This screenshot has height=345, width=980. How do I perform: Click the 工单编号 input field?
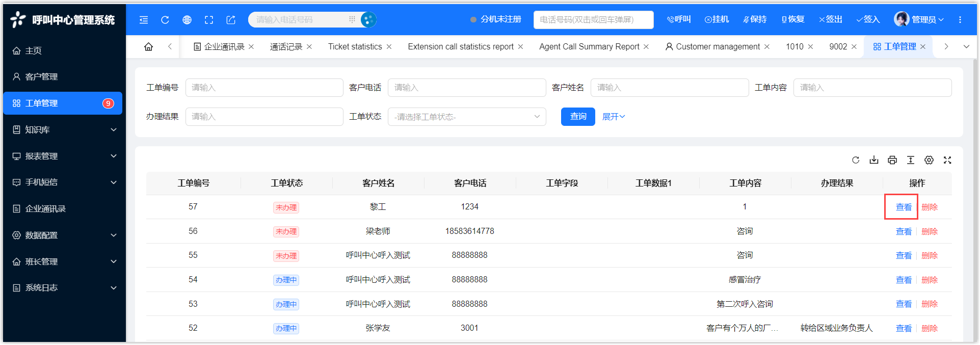(264, 88)
